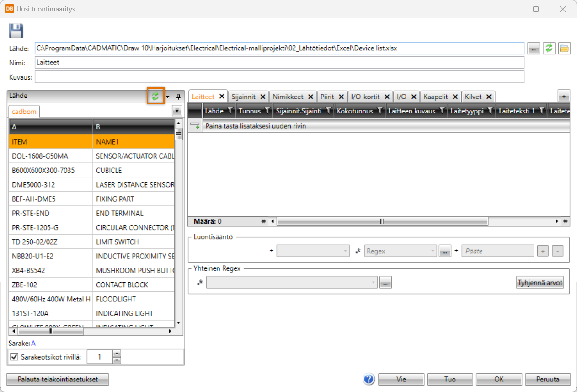Increase the header row number with the up arrow

click(x=117, y=354)
